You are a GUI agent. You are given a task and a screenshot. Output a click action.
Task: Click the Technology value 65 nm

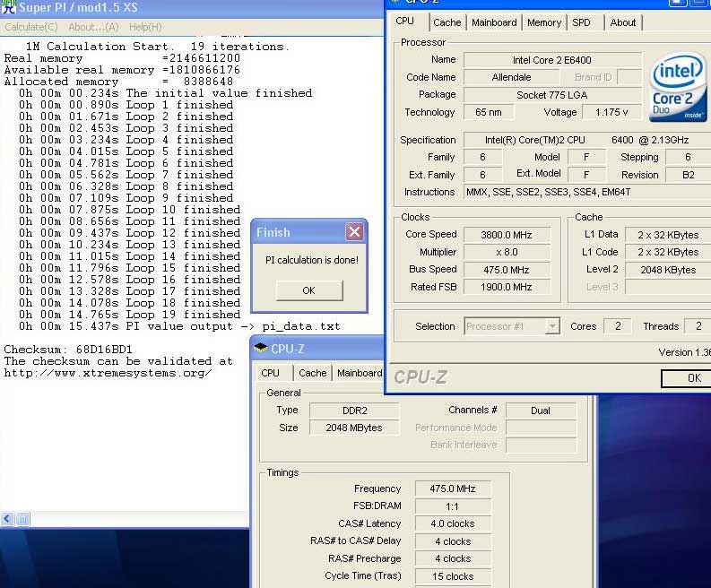click(489, 112)
